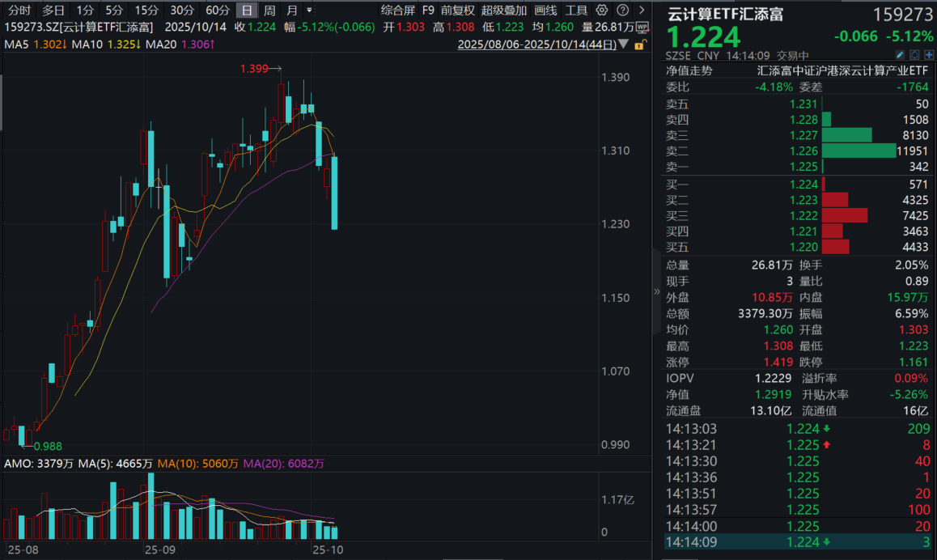The image size is (937, 560).
Task: Add 云计算ETF to watchlist via plus icon
Action: (x=928, y=53)
